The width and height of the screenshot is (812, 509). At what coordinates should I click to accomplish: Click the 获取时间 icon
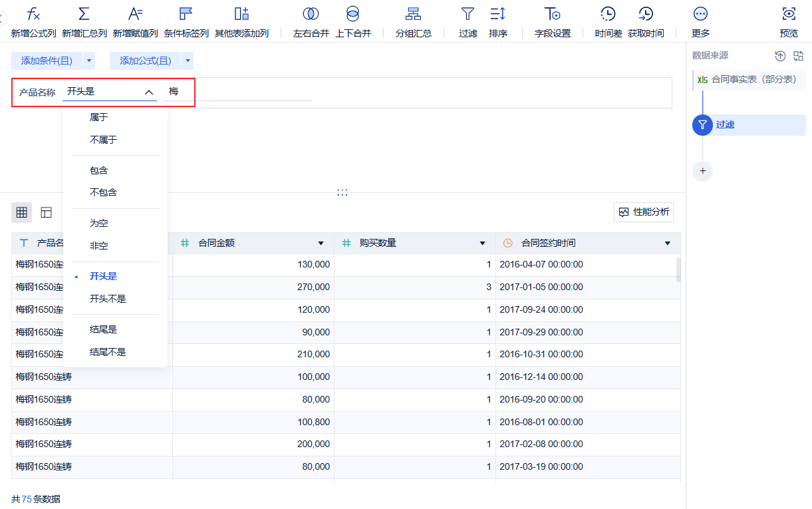(x=646, y=14)
